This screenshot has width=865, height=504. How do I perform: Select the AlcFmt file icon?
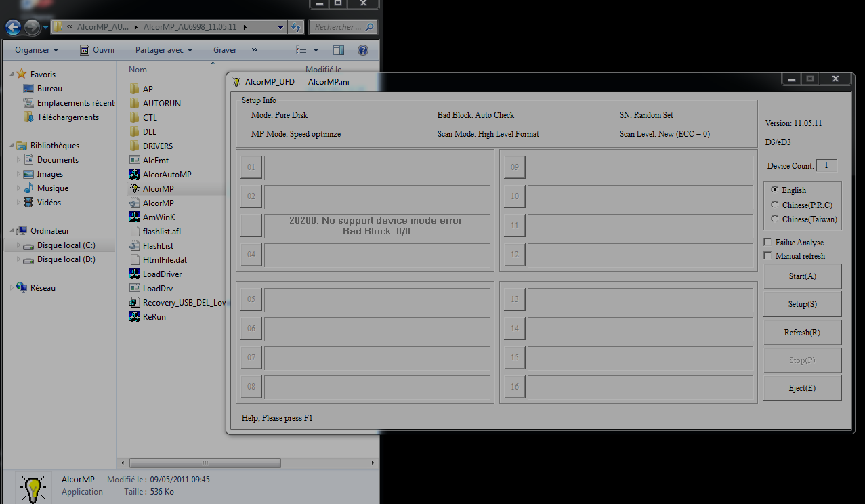(134, 160)
